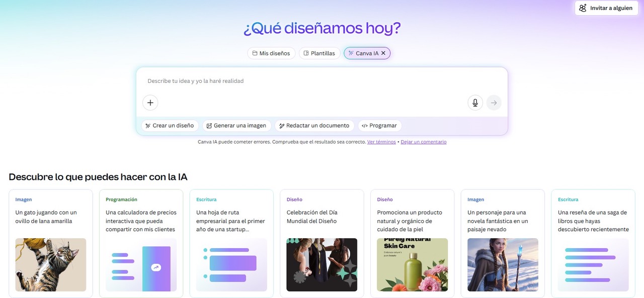Open the Imagen suggestion about a cat
This screenshot has width=644, height=298.
[50, 243]
